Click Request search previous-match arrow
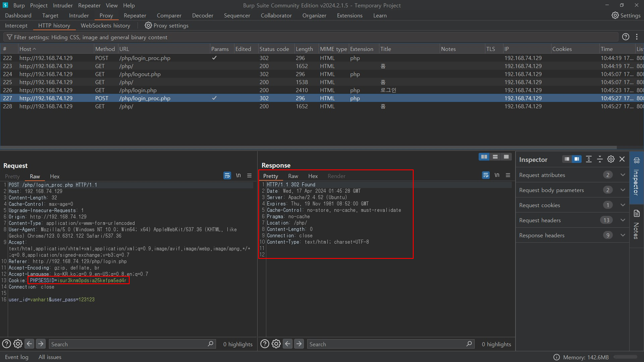The width and height of the screenshot is (644, 362). point(29,344)
